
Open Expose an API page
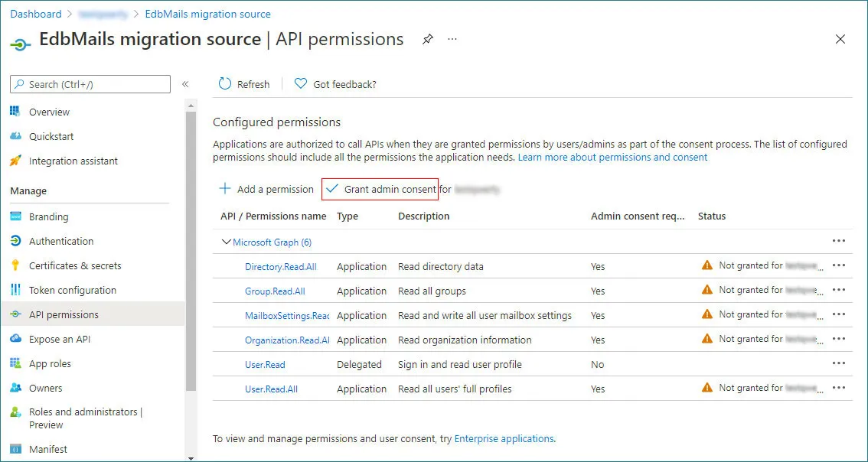tap(60, 339)
